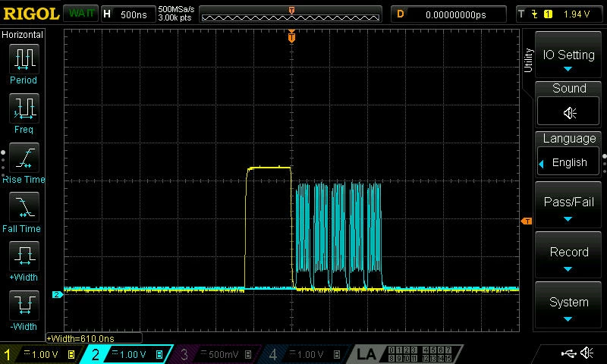Viewport: 607px width, 364px height.
Task: Click the delay value 0.00000000ps field
Action: tap(449, 14)
